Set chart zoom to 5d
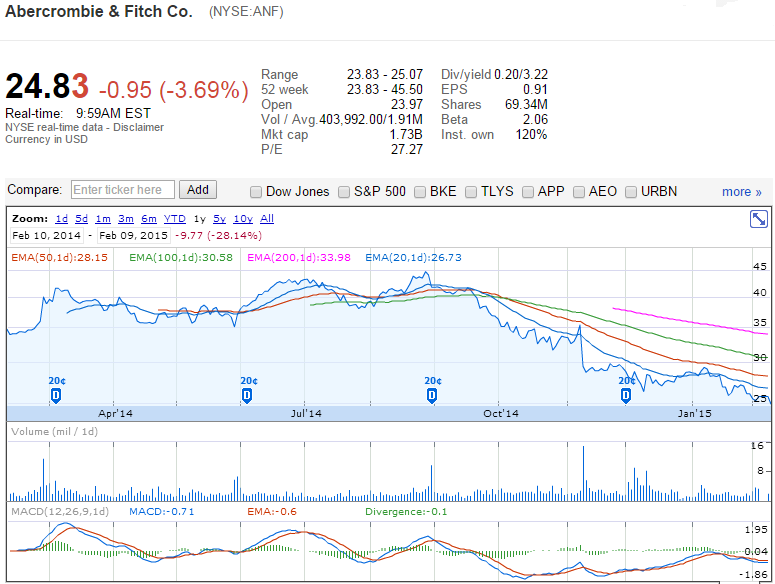 click(x=82, y=219)
